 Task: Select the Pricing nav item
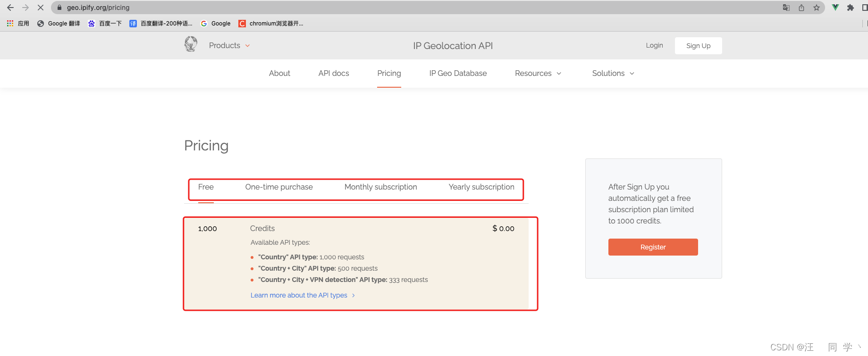point(389,74)
